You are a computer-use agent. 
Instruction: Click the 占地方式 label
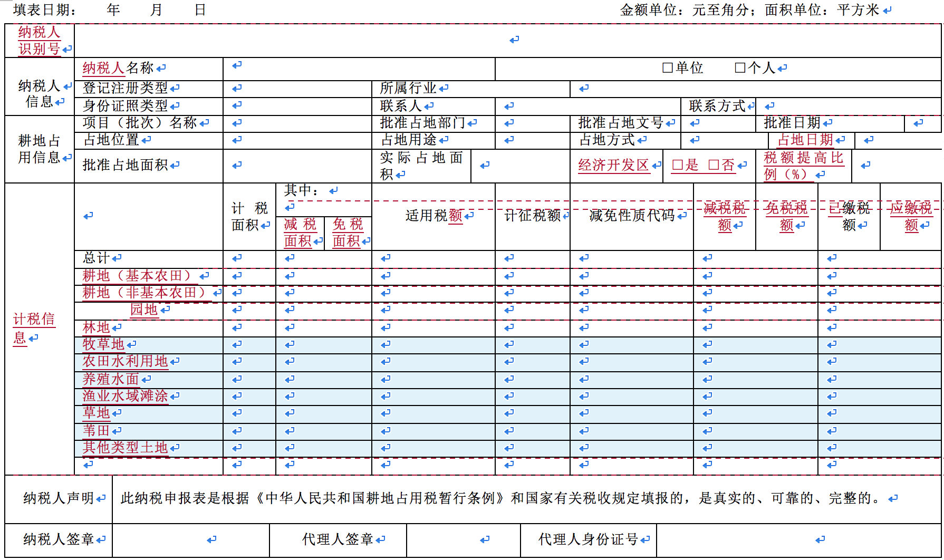607,140
